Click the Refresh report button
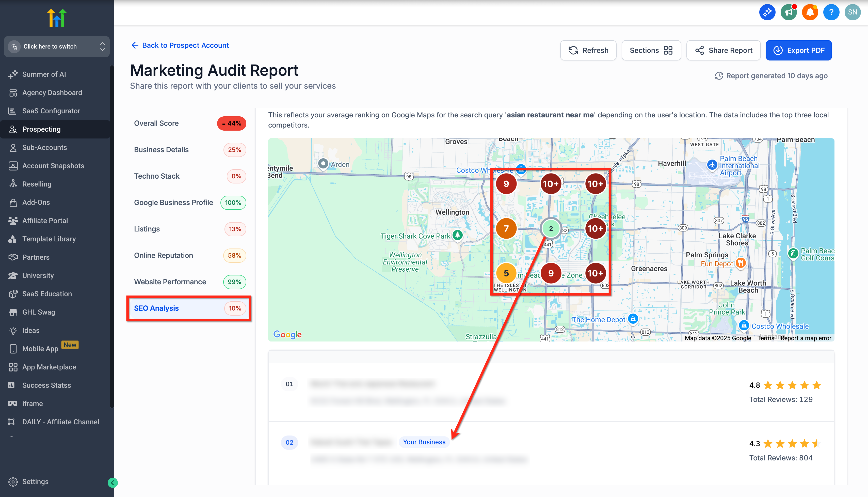Image resolution: width=868 pixels, height=497 pixels. (588, 51)
